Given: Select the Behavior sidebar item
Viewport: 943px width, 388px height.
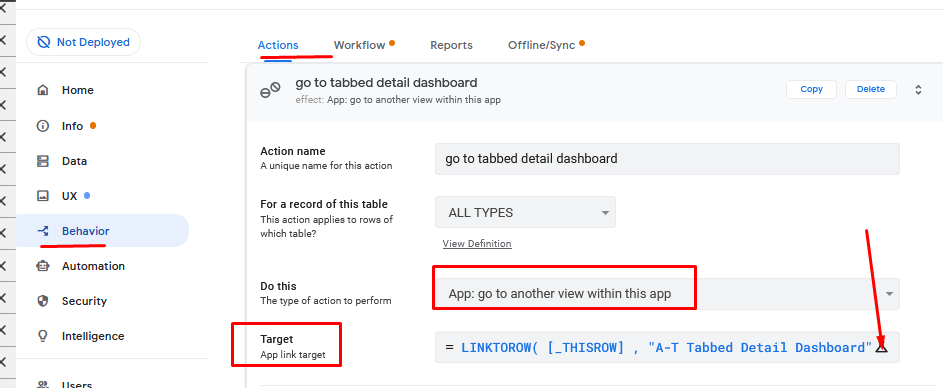Looking at the screenshot, I should click(x=102, y=231).
